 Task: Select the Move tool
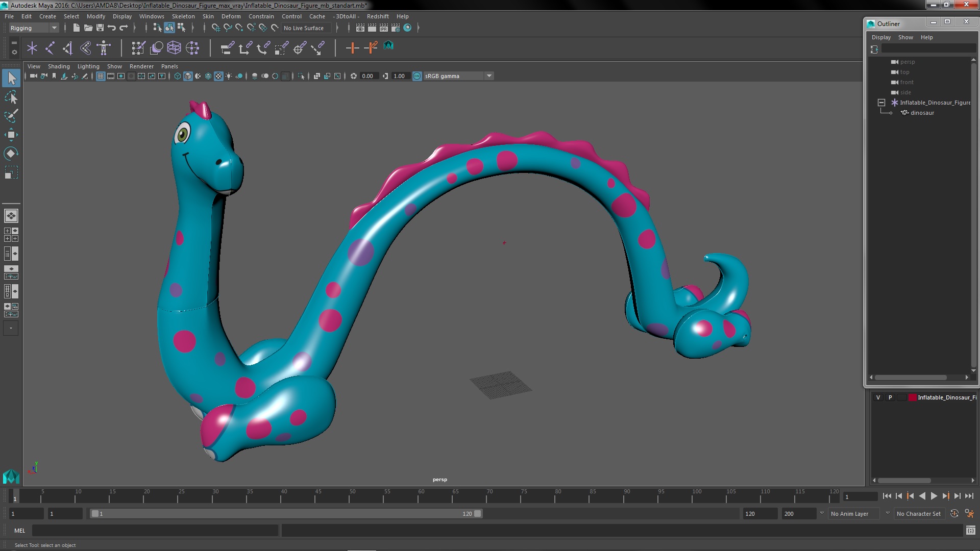11,135
